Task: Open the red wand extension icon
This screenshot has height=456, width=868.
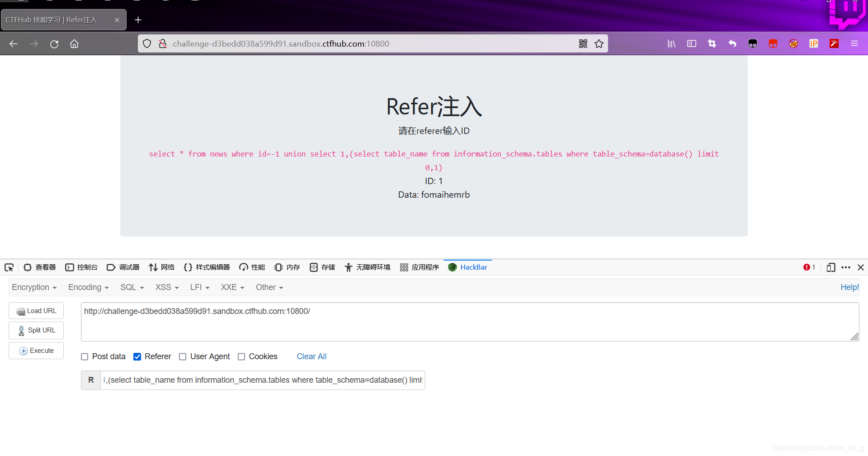Action: coord(834,43)
